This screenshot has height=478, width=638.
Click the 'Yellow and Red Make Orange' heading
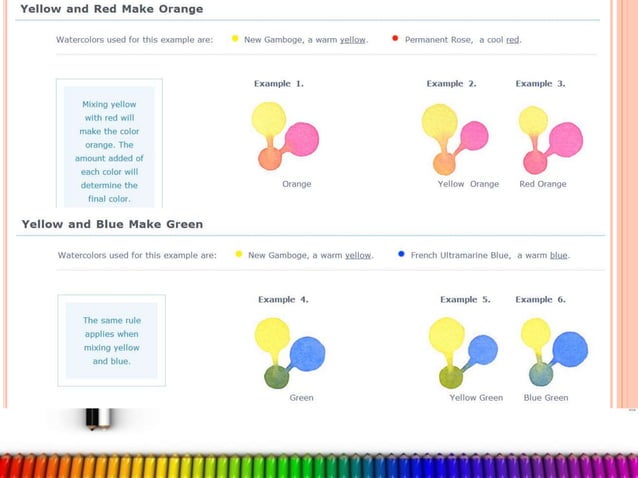click(112, 9)
